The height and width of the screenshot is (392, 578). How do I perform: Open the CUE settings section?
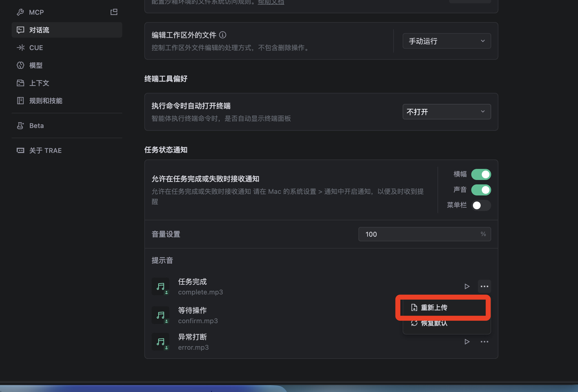coord(67,48)
